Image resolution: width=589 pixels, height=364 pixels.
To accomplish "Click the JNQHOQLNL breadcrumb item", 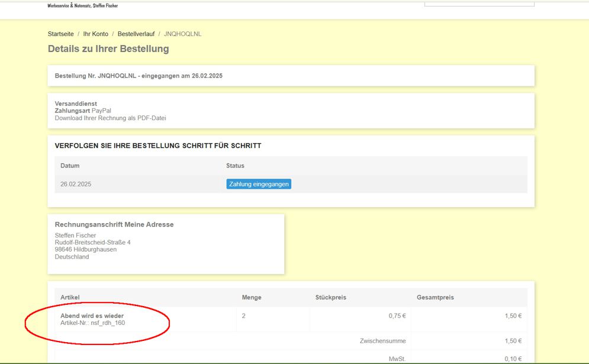I will (182, 34).
